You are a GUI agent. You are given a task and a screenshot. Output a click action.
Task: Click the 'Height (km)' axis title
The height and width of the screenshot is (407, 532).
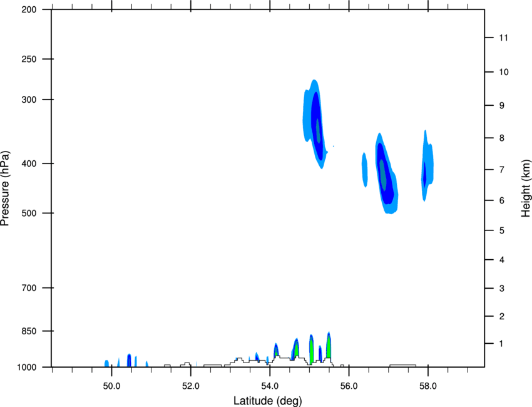click(x=526, y=188)
